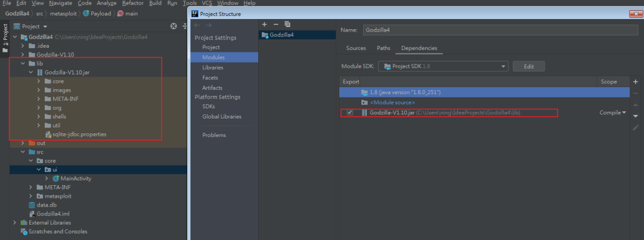Click the Scope column header
This screenshot has height=240, width=644.
pyautogui.click(x=608, y=82)
